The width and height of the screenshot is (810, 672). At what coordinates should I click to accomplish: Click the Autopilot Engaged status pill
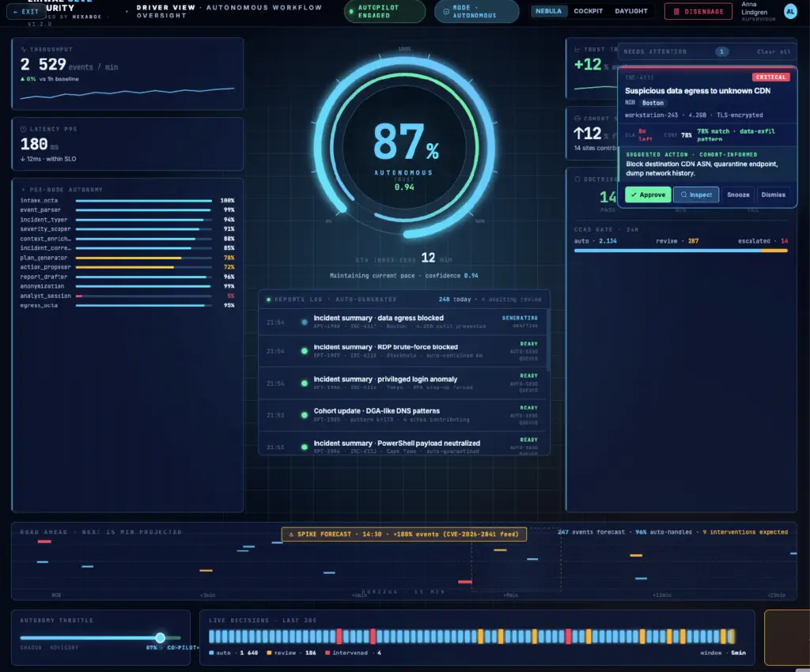tap(385, 11)
